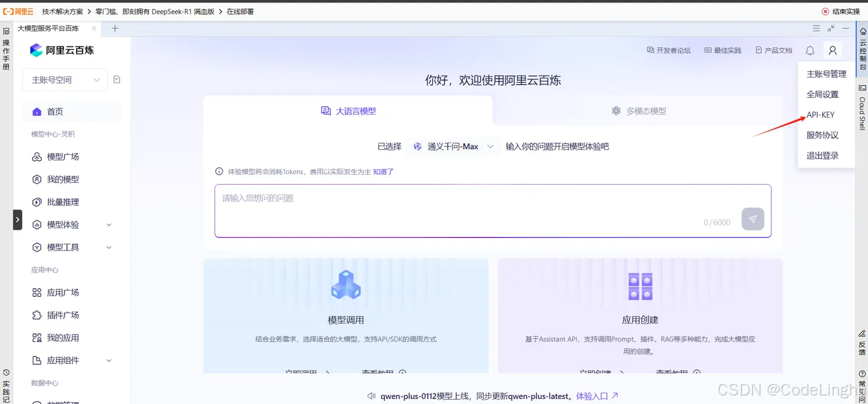Open the Cloud Shell side panel

coord(862,107)
